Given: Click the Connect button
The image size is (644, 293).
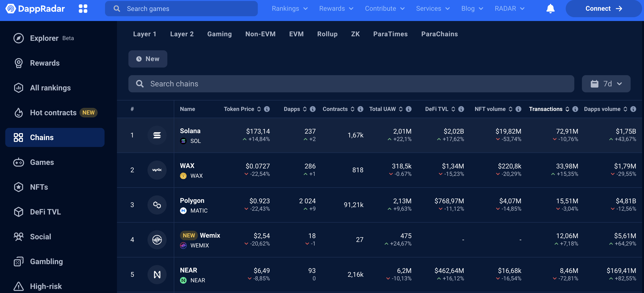Looking at the screenshot, I should [603, 9].
